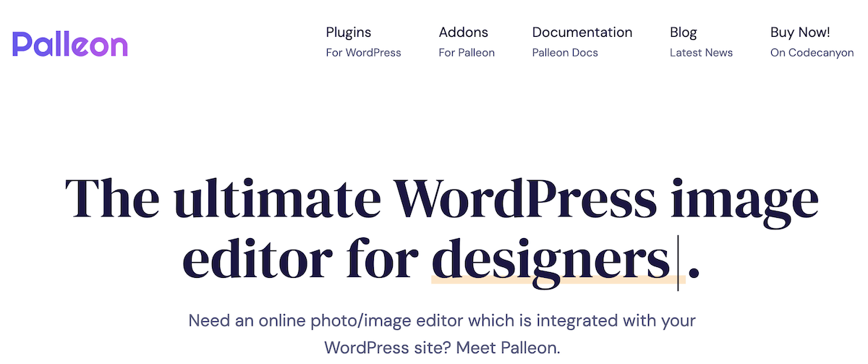Click the Buy Now! menu item
Image resolution: width=868 pixels, height=364 pixels.
(x=800, y=33)
